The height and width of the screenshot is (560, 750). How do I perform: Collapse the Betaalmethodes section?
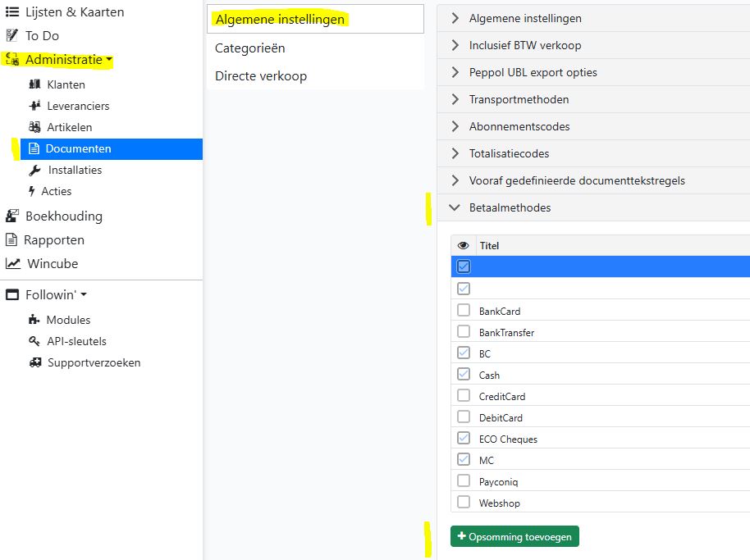593,207
